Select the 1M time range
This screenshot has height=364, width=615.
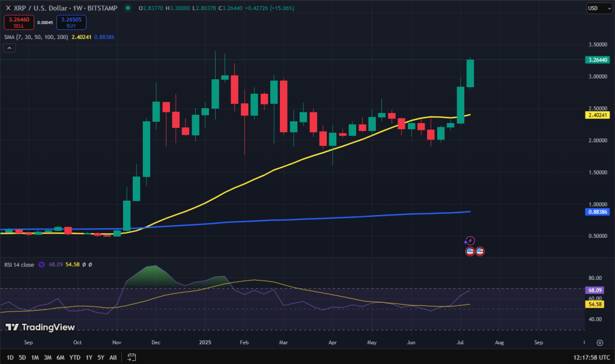click(35, 357)
